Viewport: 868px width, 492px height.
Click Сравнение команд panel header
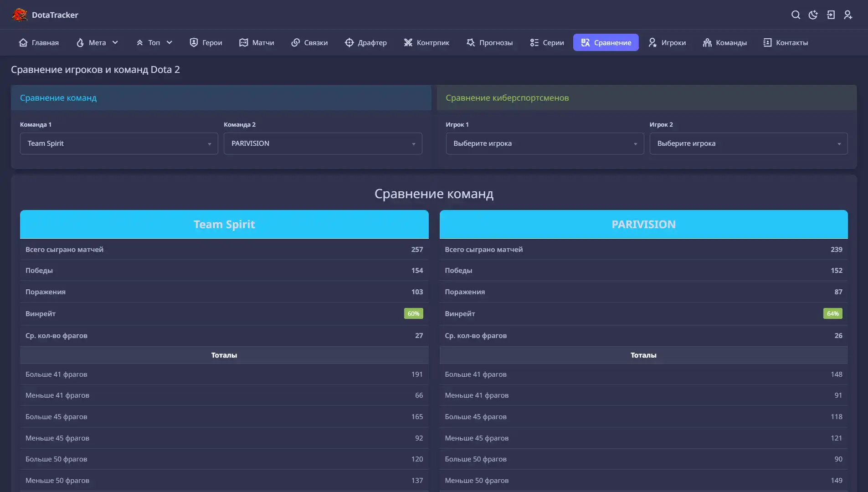click(221, 97)
